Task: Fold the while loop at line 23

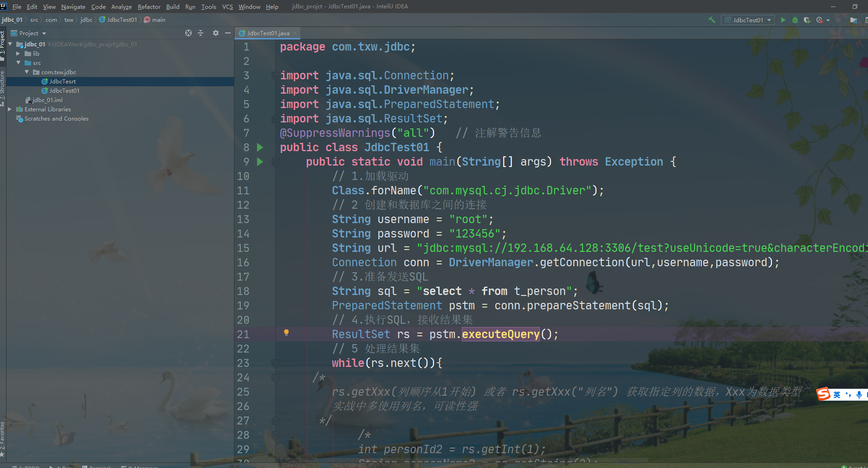Action: pos(275,363)
